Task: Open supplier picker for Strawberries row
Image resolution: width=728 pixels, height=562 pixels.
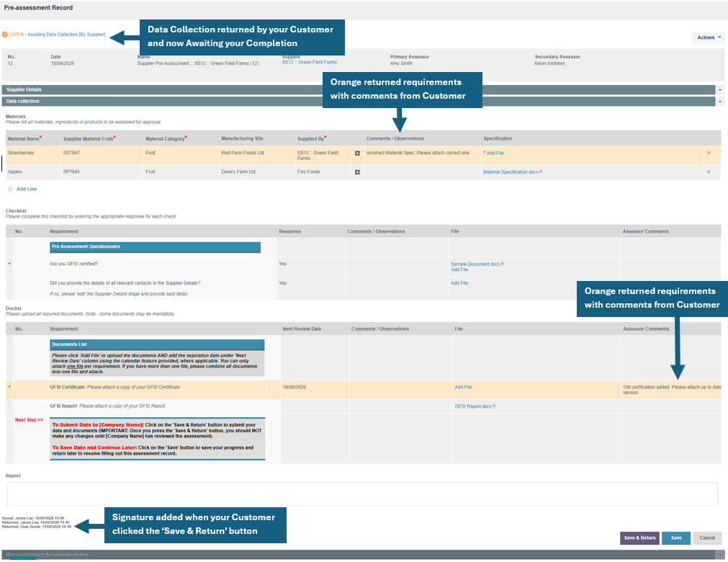Action: coord(357,153)
